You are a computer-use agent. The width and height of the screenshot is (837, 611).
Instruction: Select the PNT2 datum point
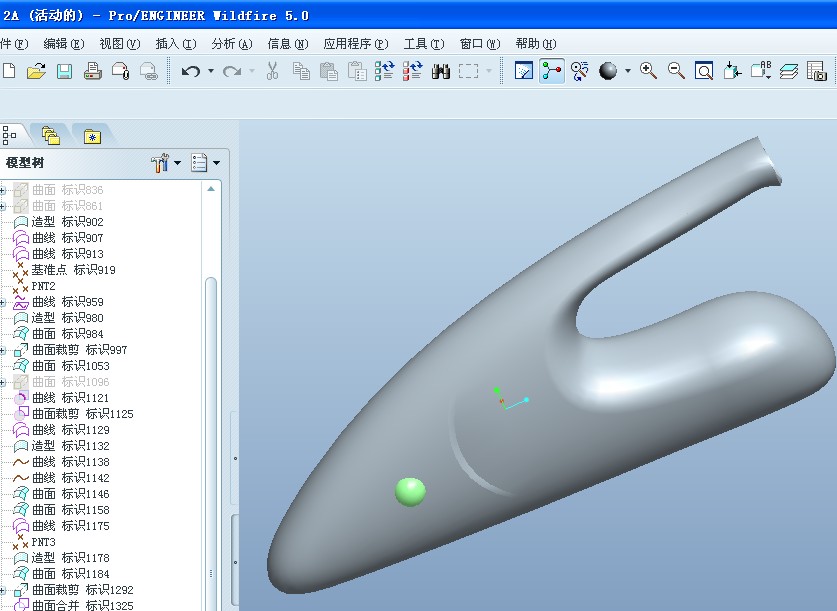(x=34, y=286)
